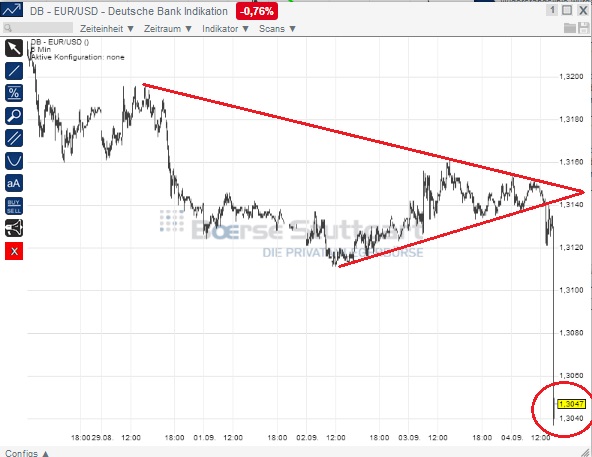Open the Scans dropdown menu
This screenshot has height=457, width=592.
click(x=277, y=29)
